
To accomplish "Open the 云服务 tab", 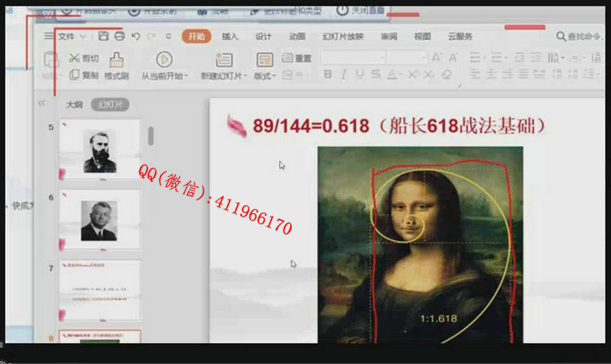I will 460,37.
